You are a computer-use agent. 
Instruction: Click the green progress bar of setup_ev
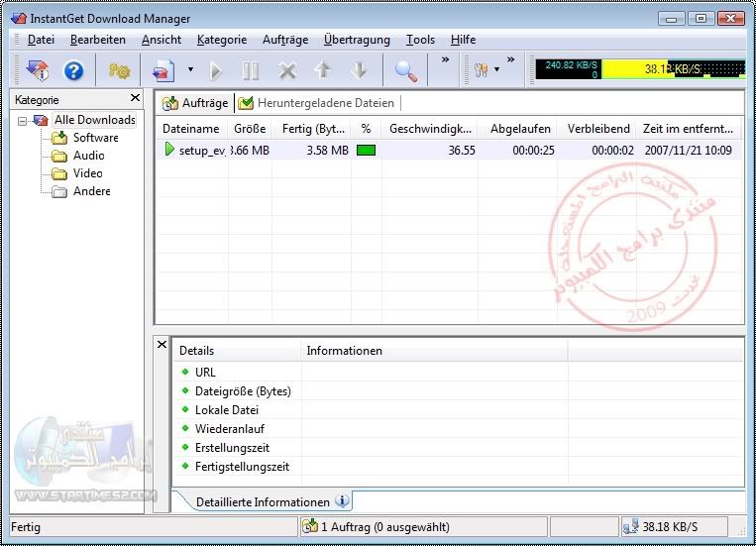tap(366, 150)
